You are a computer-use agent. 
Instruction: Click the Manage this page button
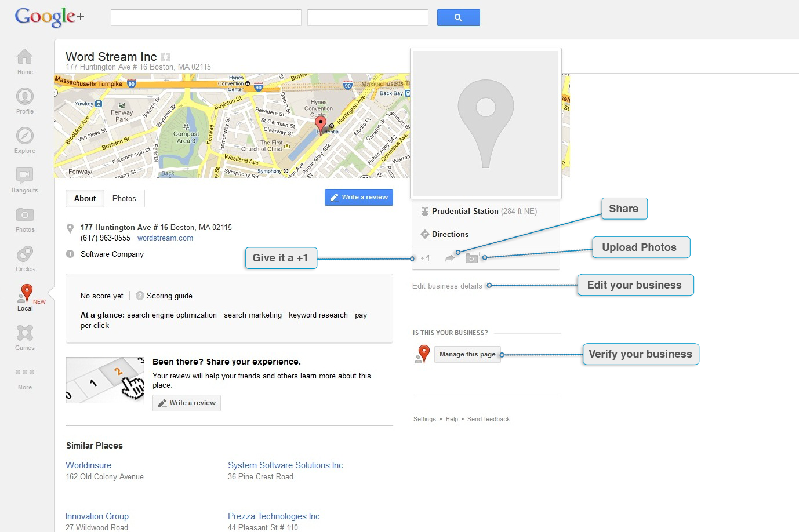pos(467,354)
